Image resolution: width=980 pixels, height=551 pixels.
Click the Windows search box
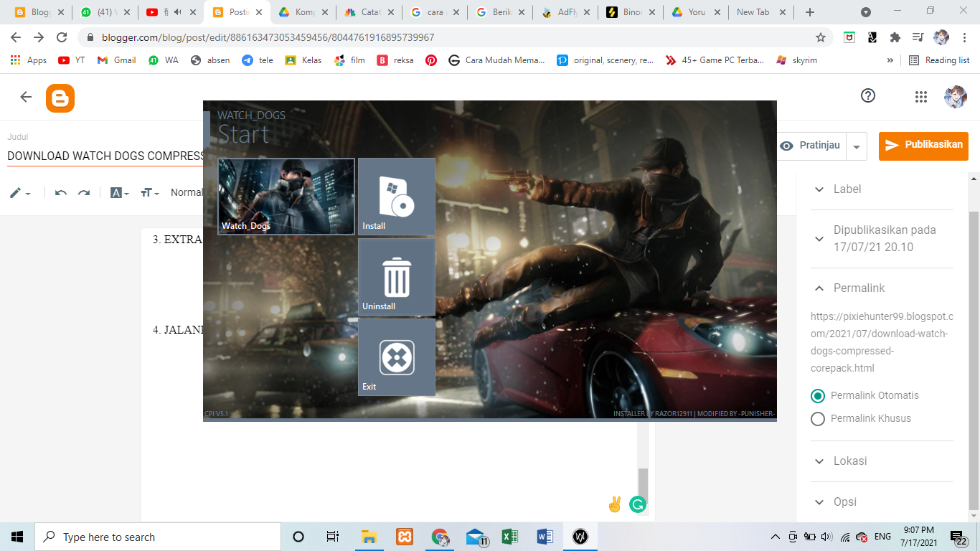tap(158, 537)
